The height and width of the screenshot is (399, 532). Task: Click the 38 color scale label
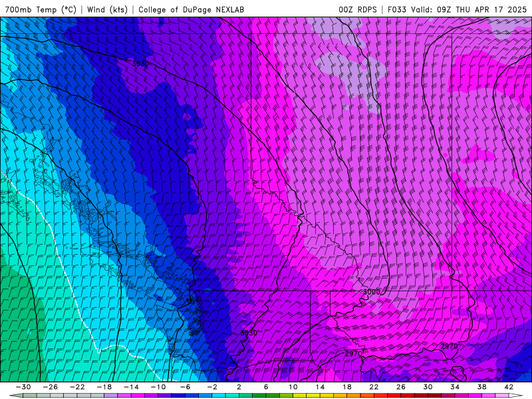coord(481,387)
